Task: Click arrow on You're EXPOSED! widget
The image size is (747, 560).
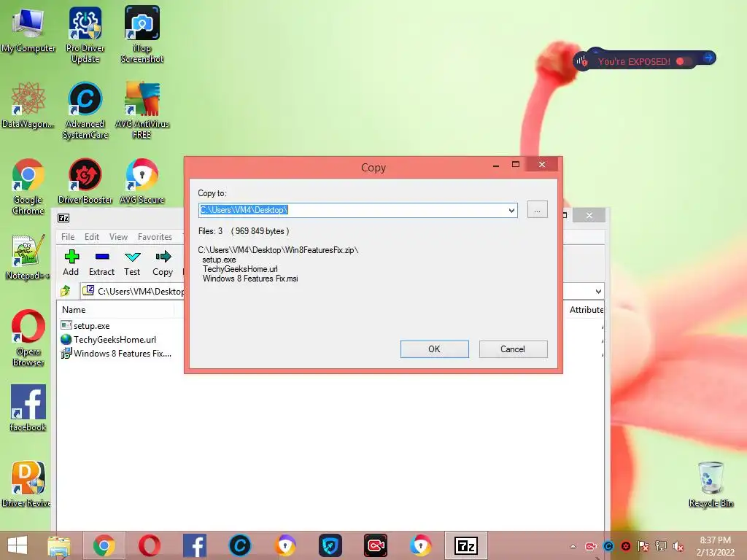Action: [x=708, y=58]
